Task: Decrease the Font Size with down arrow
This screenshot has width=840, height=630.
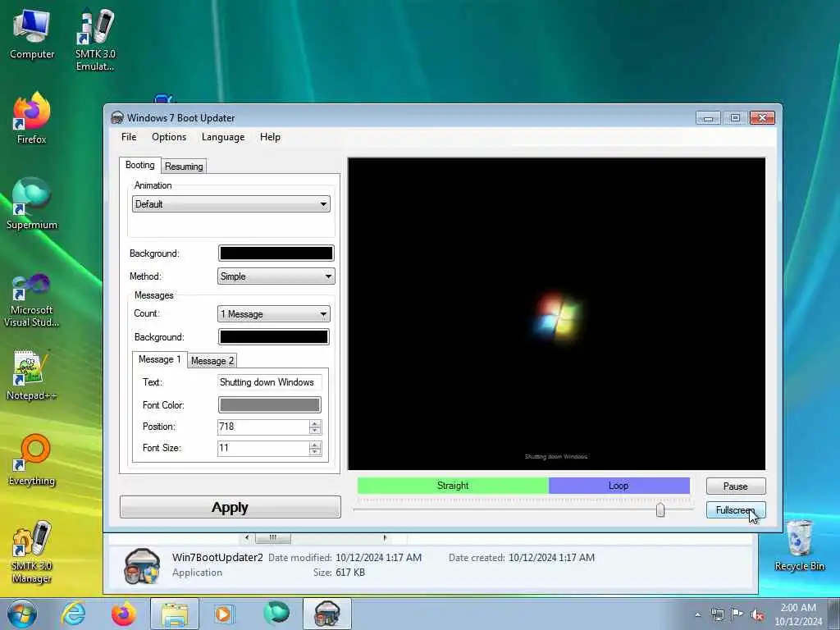Action: (315, 452)
